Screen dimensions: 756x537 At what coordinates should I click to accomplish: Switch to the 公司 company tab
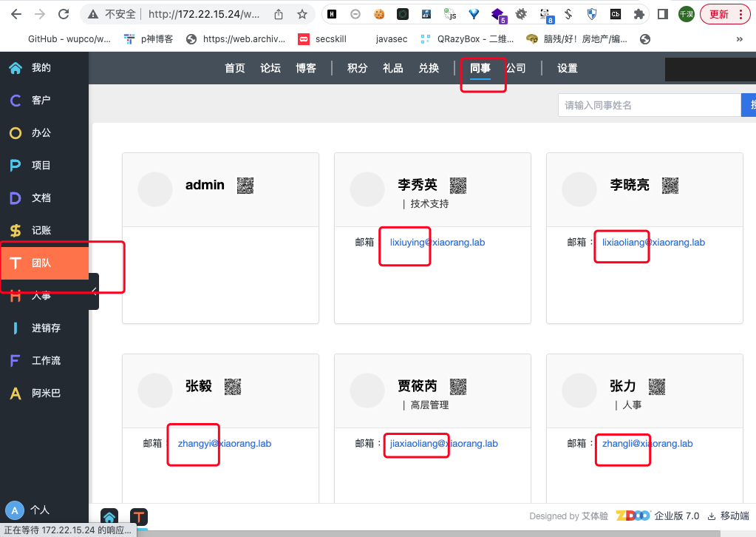tap(516, 69)
